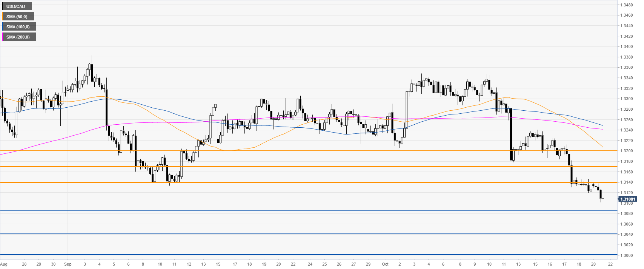Click the blue SMA 100 color marker
644x269 pixels.
tap(3, 27)
